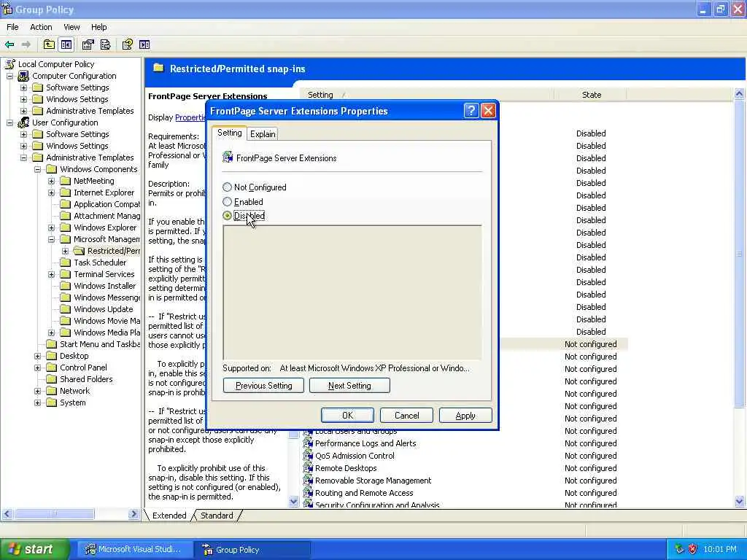Screen dimensions: 747x560
Task: Click the rightmost toolbar filter pane icon
Action: pos(144,44)
